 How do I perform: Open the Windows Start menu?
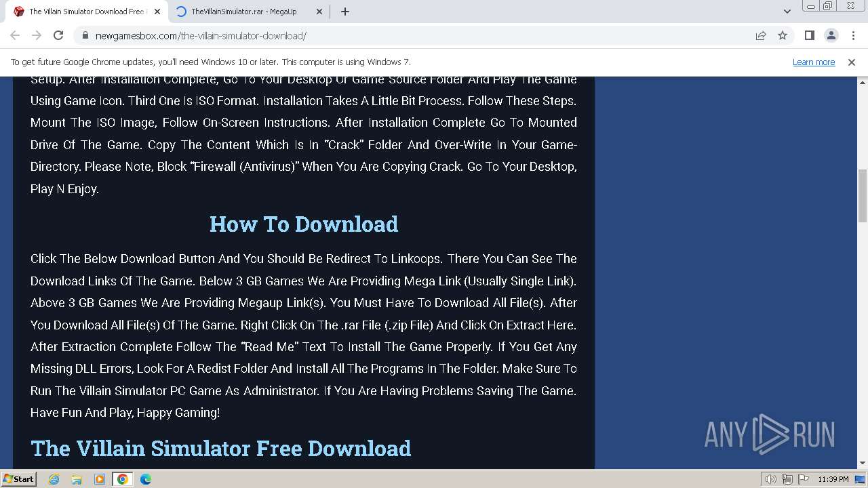pos(19,479)
